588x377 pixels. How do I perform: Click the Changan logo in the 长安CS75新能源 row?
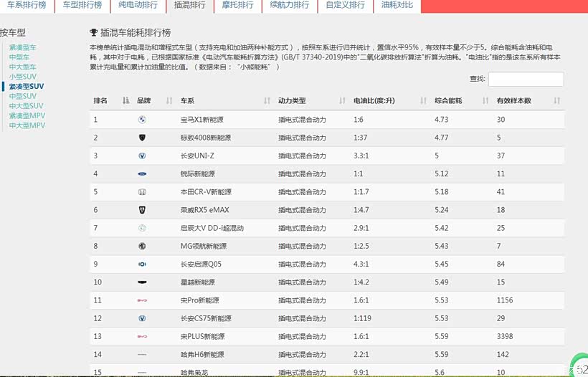point(142,318)
